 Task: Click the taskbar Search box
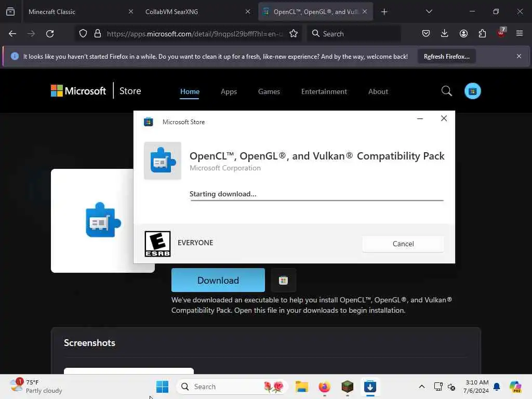coord(232,387)
